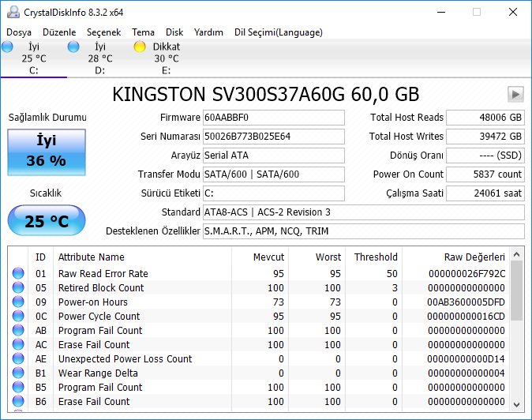Click status orb of Wear Range Delta row
532x420 pixels.
pos(18,373)
